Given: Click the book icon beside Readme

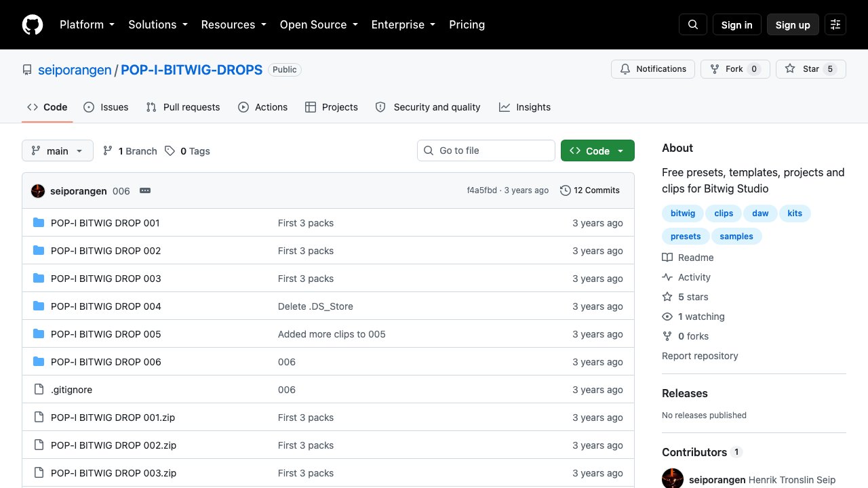Looking at the screenshot, I should 667,258.
